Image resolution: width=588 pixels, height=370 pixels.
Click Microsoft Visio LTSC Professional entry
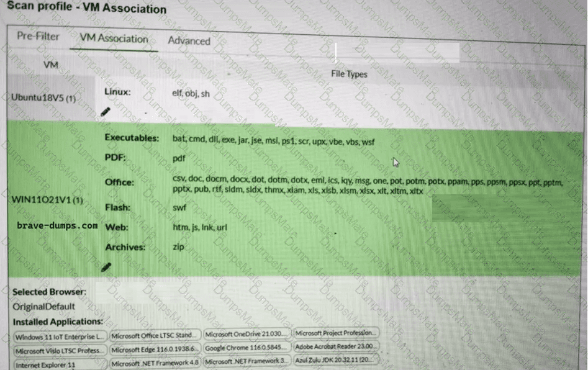[59, 349]
